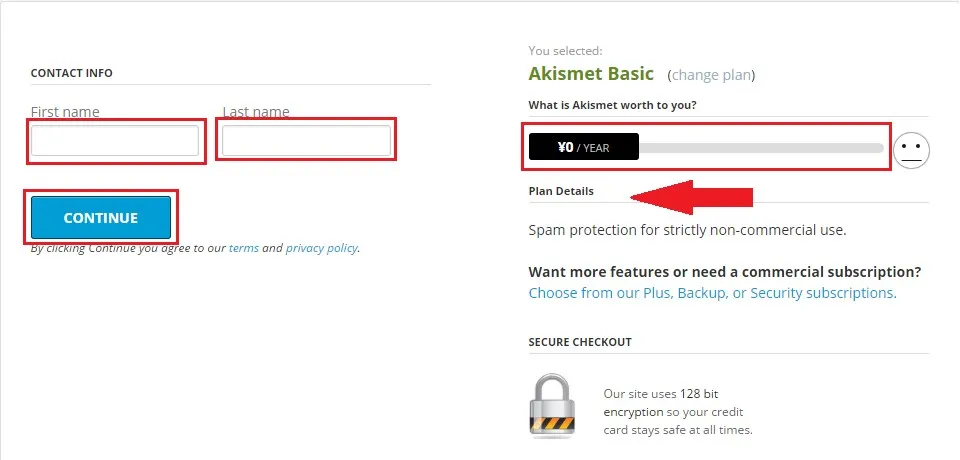Click the ¥0 / YEAR slider handle

(583, 148)
